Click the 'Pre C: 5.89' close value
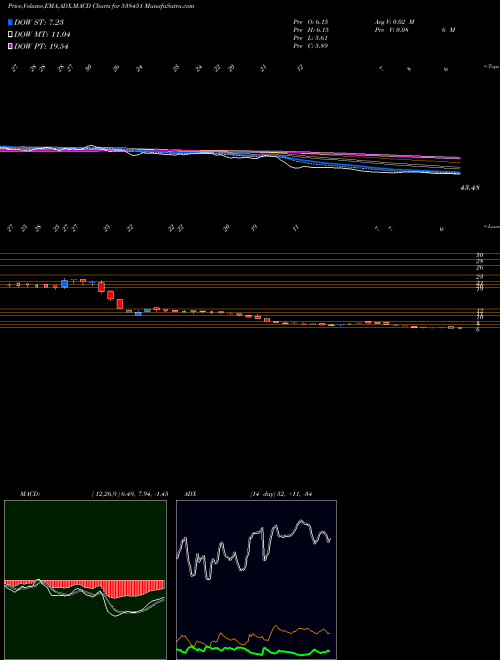Image resolution: width=500 pixels, height=660 pixels. [x=311, y=46]
